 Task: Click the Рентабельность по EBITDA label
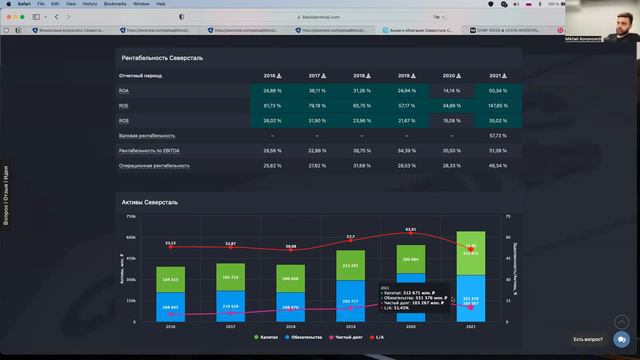149,151
